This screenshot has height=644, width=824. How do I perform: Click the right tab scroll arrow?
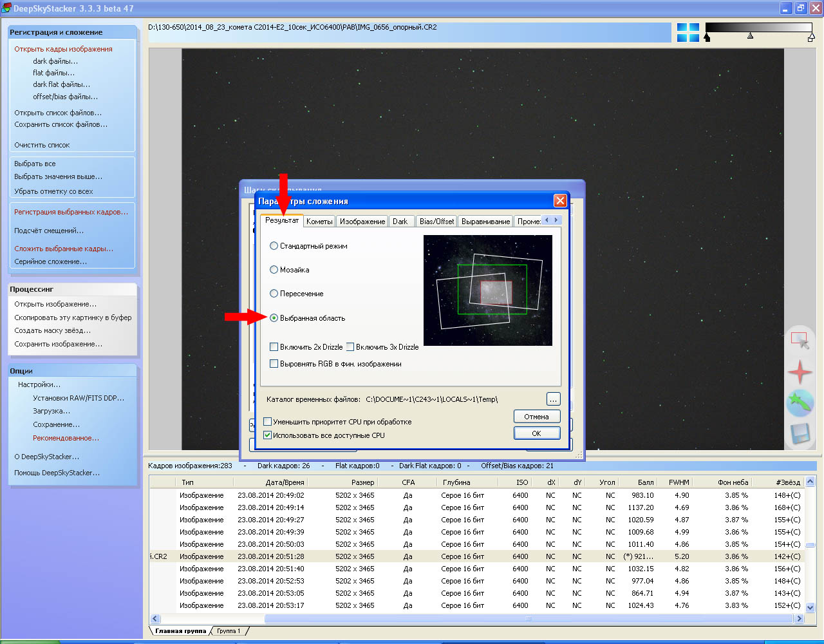556,220
